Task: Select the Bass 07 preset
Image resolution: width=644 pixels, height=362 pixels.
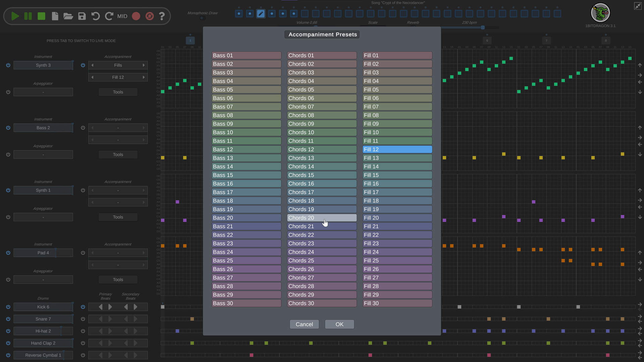Action: pos(246,107)
